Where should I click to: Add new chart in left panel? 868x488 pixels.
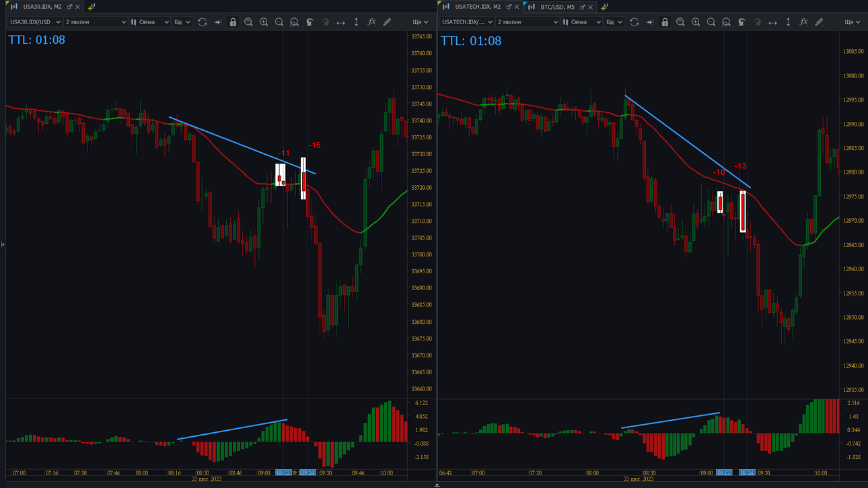click(x=92, y=7)
